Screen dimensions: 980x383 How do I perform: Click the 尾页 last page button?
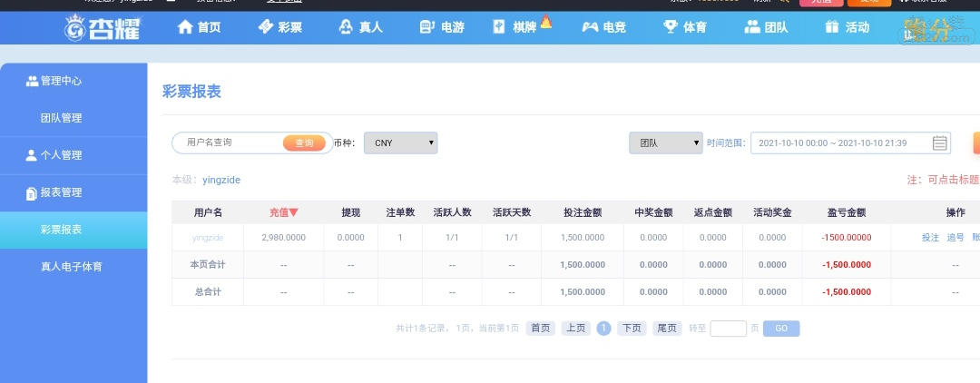coord(667,328)
